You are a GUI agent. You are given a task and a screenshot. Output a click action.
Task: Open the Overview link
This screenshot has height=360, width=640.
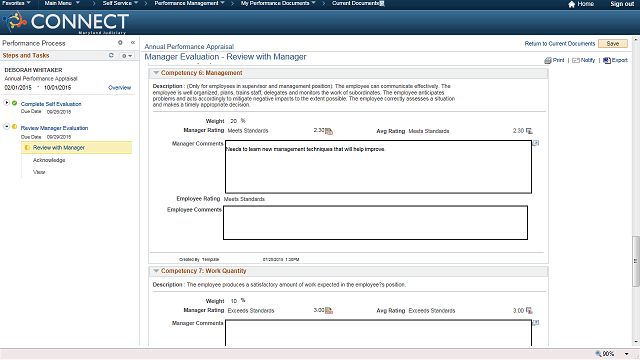(120, 88)
